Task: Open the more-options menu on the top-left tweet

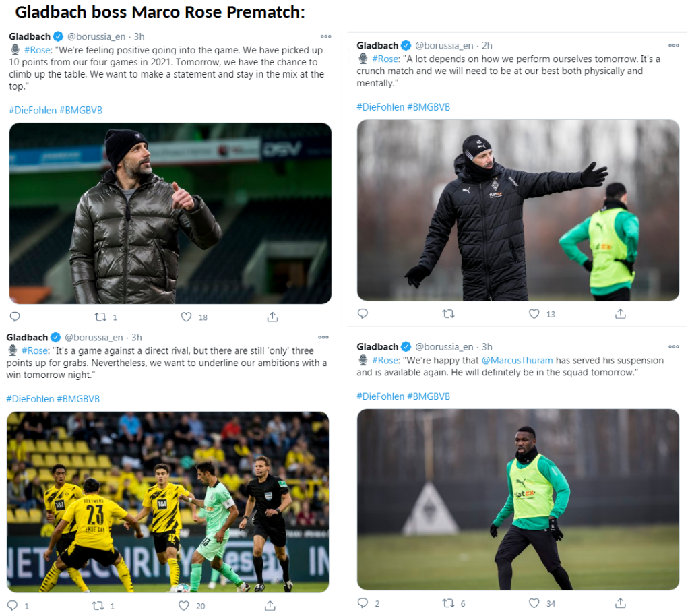Action: (x=325, y=36)
